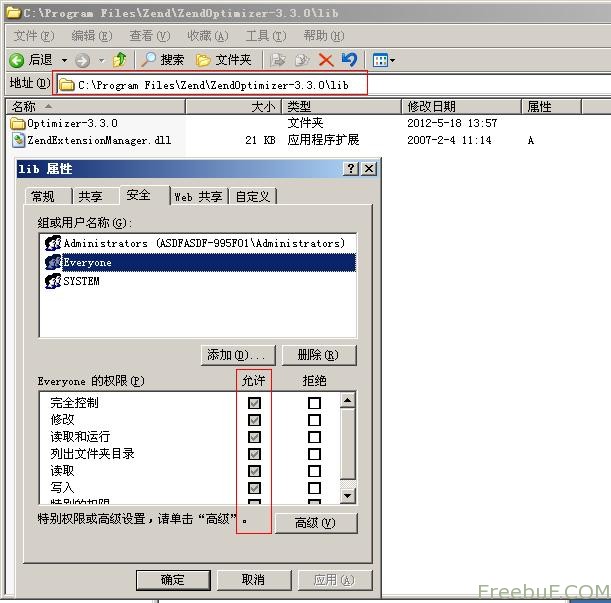
Task: Click permissions list scroll up arrow
Action: tap(347, 400)
